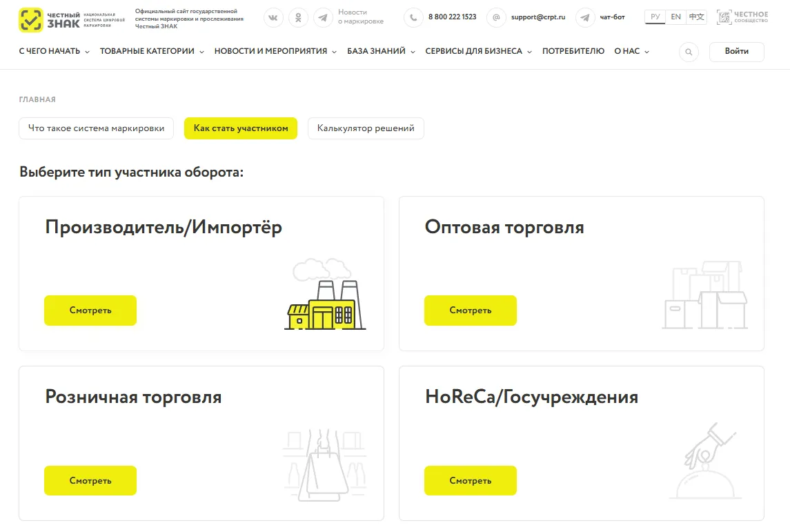This screenshot has width=790, height=532.
Task: Click the Честный ЗНАК logo
Action: 50,20
